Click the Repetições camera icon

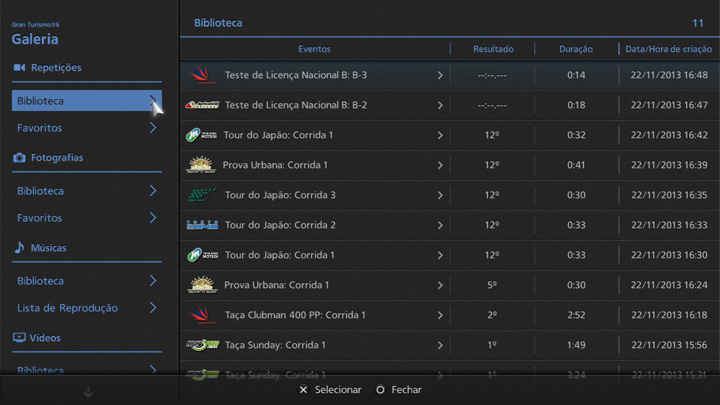tap(19, 68)
